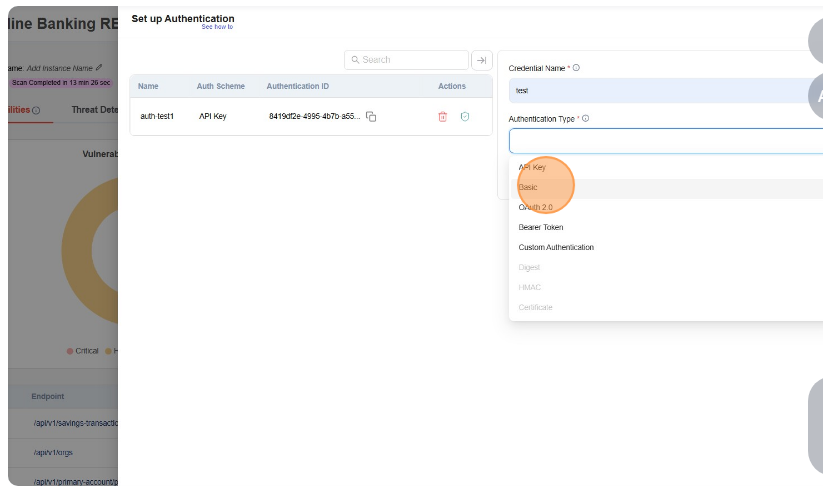Image resolution: width=823 pixels, height=498 pixels.
Task: Click the shield verify icon for auth-test1
Action: pos(465,116)
